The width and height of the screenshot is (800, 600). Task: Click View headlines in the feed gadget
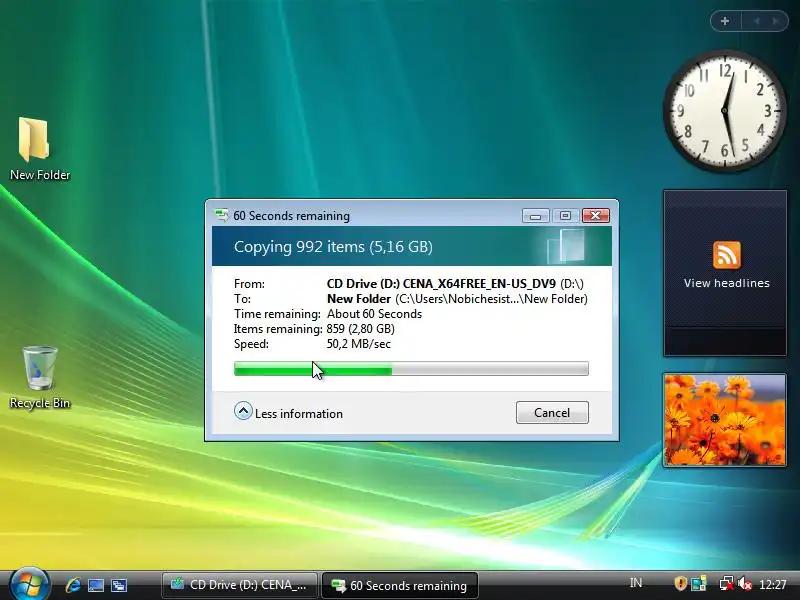pos(727,283)
